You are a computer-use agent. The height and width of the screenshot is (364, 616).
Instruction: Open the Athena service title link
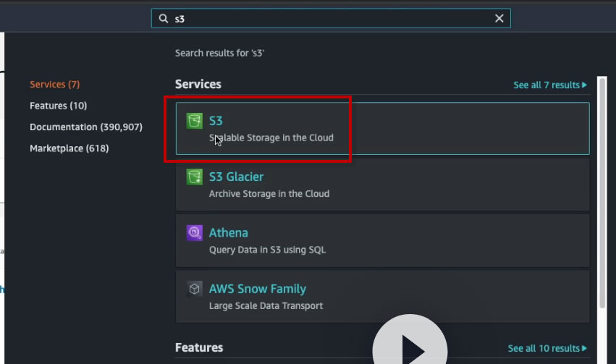(x=228, y=233)
